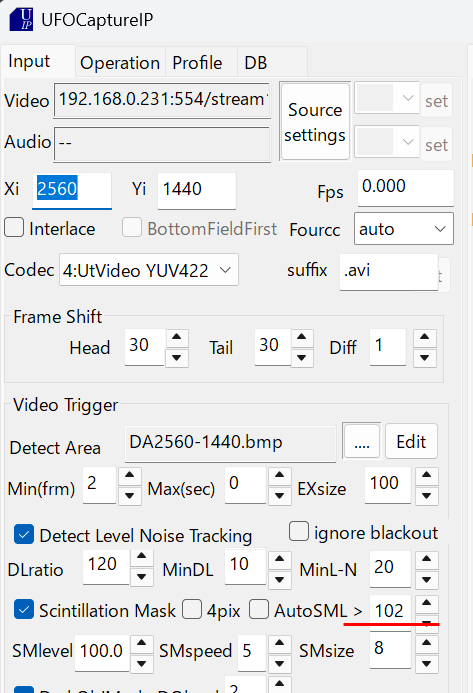Image resolution: width=473 pixels, height=693 pixels.
Task: Open the Fourcc auto dropdown
Action: (x=404, y=229)
